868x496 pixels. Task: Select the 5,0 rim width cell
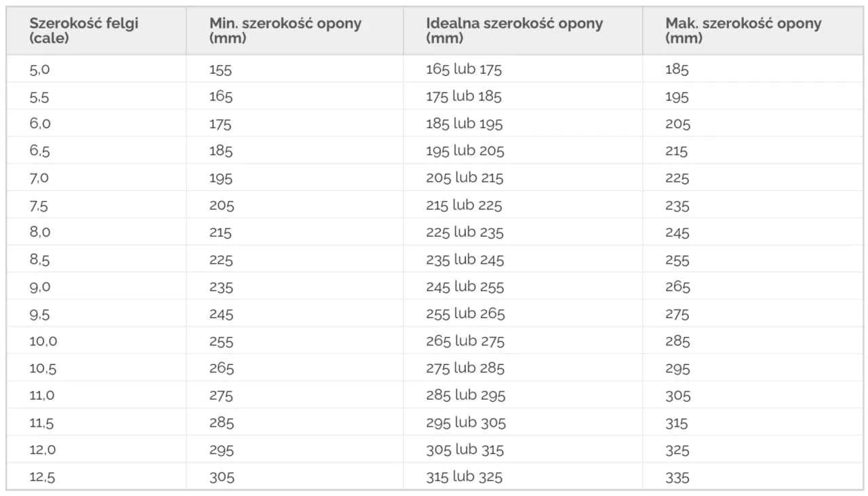[40, 69]
